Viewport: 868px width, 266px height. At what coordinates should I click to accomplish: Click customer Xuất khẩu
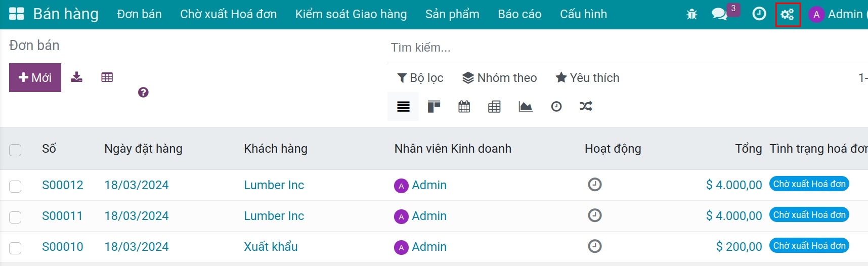[271, 247]
